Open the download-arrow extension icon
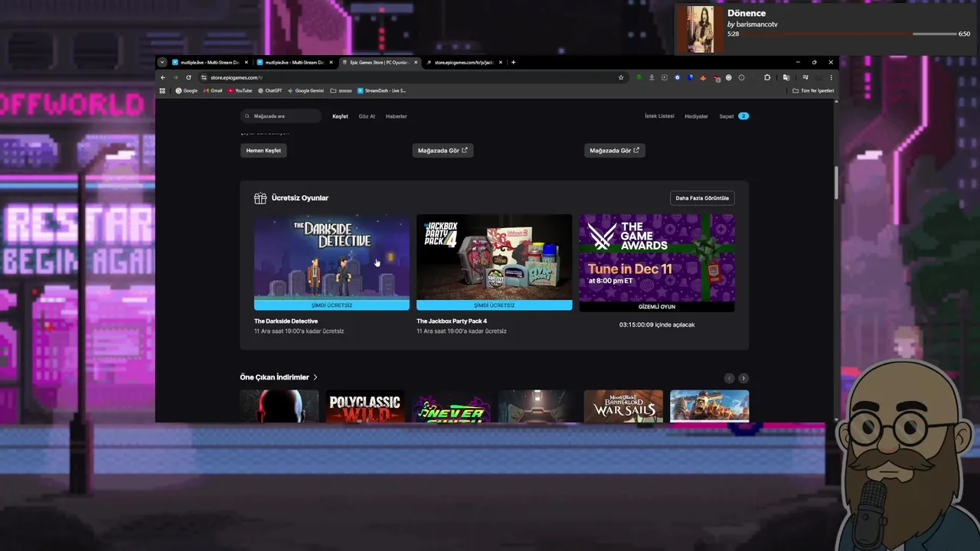The width and height of the screenshot is (980, 551). coord(652,77)
